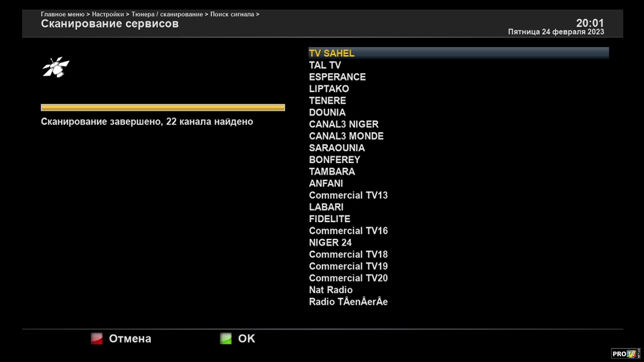This screenshot has height=362, width=644.
Task: Click the 20:01 clock display
Action: click(590, 23)
